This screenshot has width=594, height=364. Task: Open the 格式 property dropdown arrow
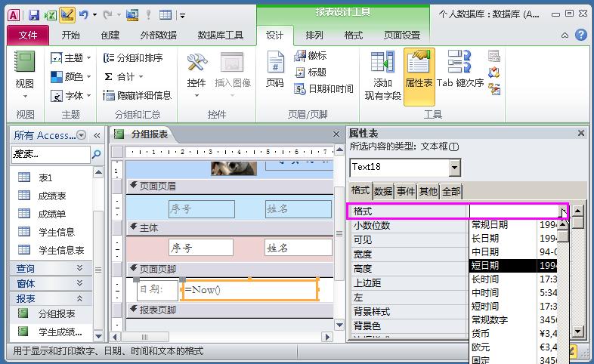pyautogui.click(x=563, y=211)
